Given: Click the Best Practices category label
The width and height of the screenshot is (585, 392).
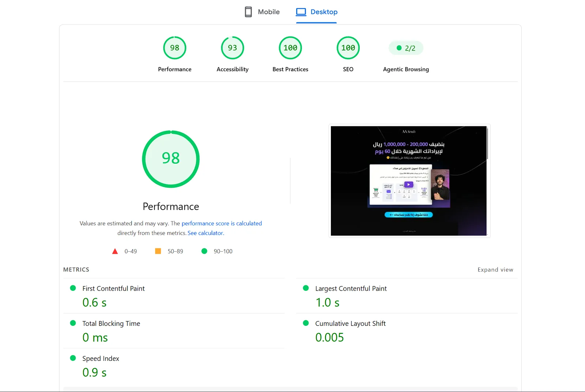Looking at the screenshot, I should click(290, 69).
